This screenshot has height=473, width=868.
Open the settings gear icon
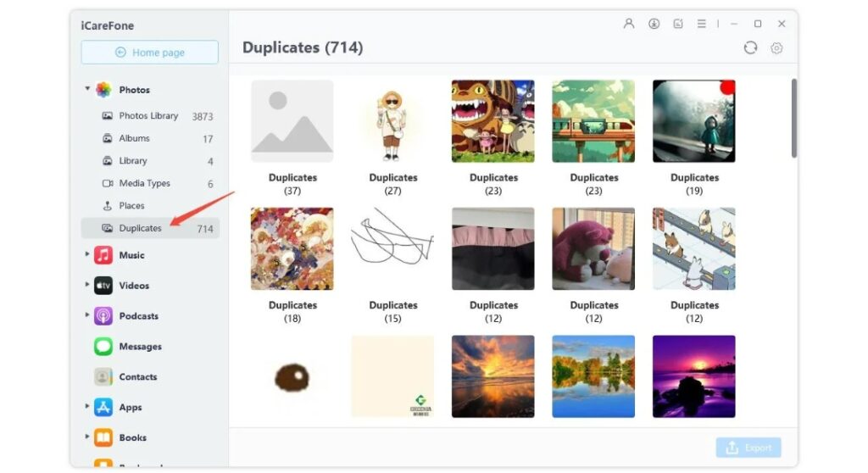(776, 48)
